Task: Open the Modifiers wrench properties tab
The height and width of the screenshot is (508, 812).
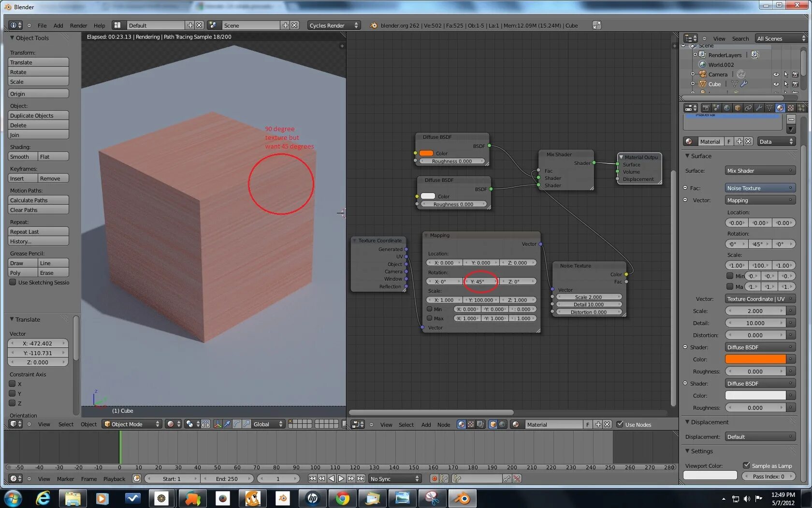Action: click(x=759, y=108)
